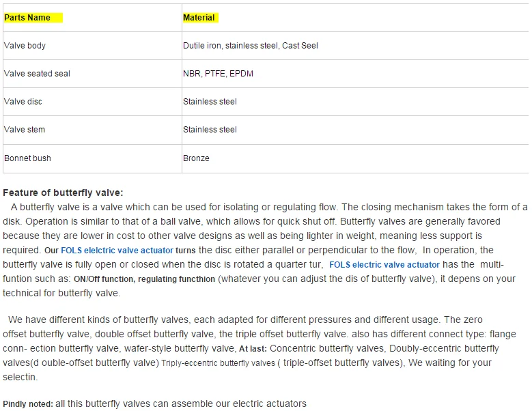Click the "NBR, PTFE, EPDM" material cell
Viewport: 532px width, 411px height.
[x=218, y=74]
